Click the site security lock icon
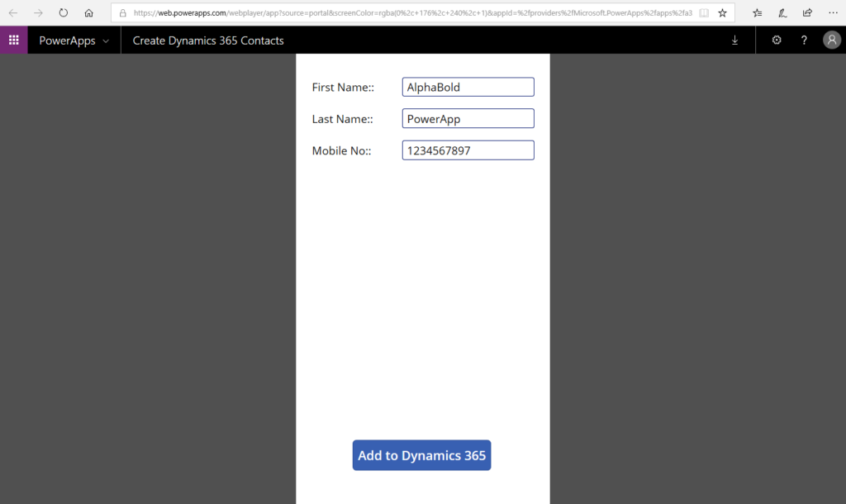The image size is (846, 504). coord(123,13)
